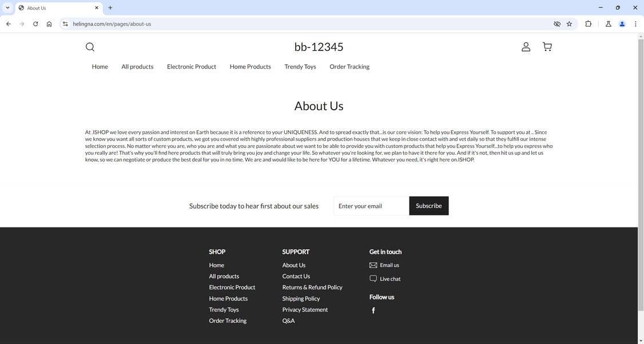Click the SHOP footer heading
Image resolution: width=644 pixels, height=344 pixels.
click(217, 251)
